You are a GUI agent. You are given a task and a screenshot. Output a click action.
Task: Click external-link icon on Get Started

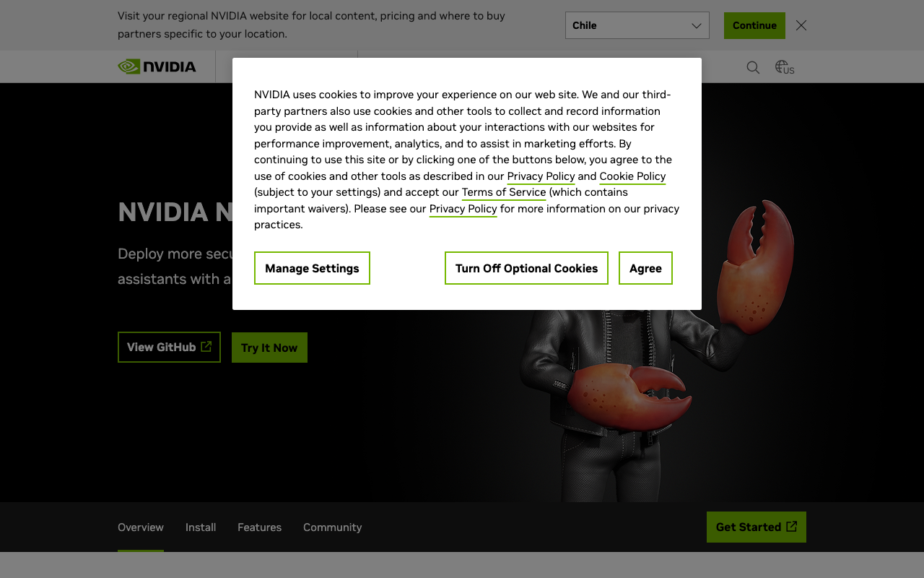792,527
